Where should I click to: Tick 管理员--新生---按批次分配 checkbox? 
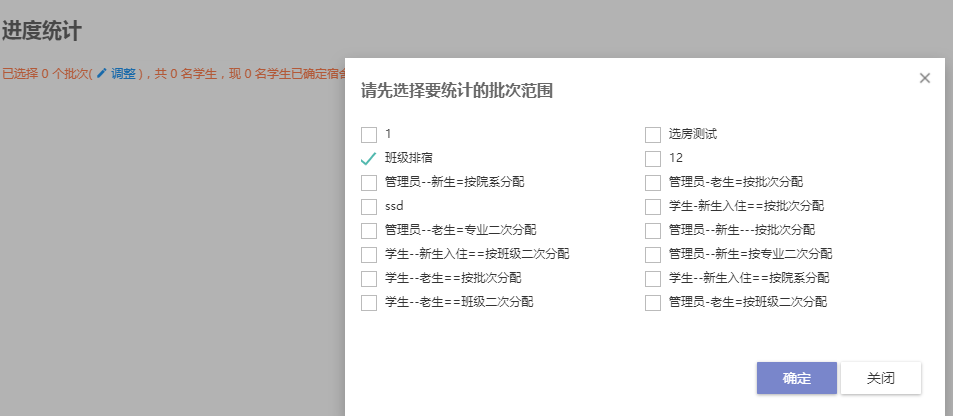pos(653,231)
